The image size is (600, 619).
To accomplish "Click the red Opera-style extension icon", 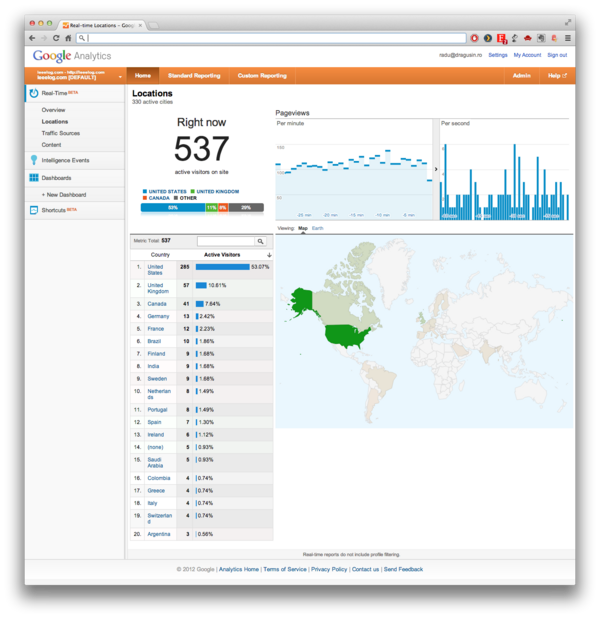I will point(474,38).
